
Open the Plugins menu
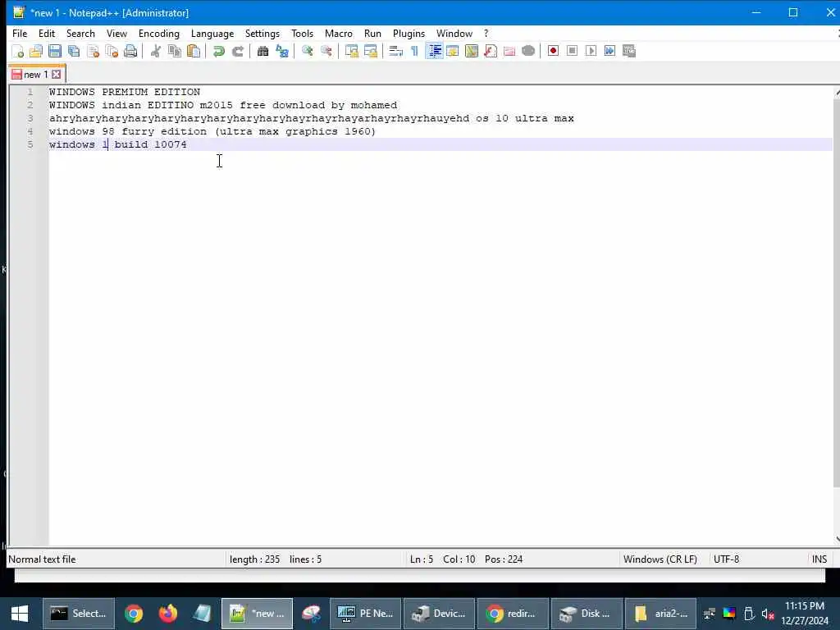coord(409,33)
